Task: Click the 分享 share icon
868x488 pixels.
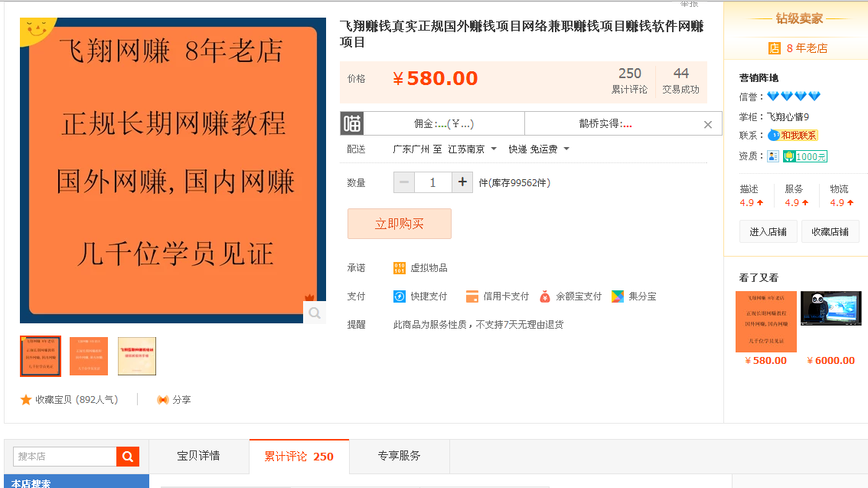Action: 162,400
